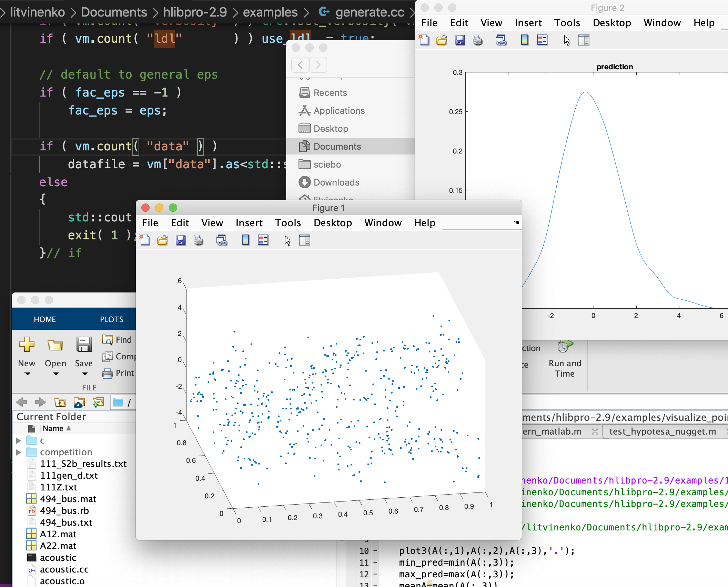
Task: Expand the competition folder in Current Folder
Action: tap(18, 452)
